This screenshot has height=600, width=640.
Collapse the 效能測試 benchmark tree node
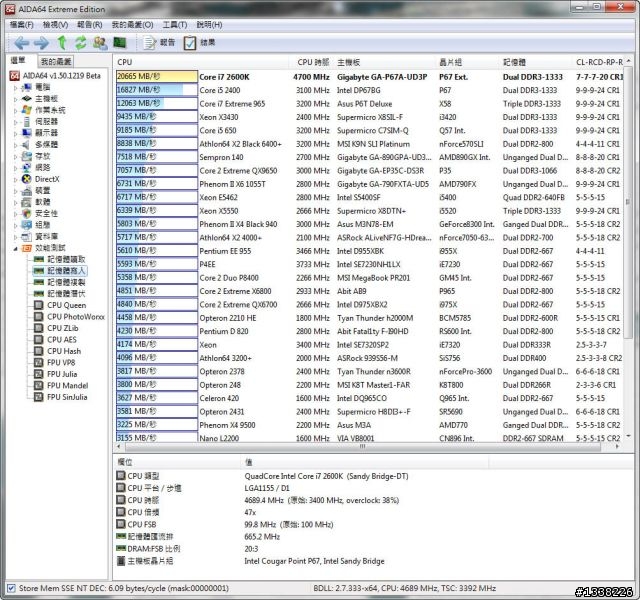16,248
